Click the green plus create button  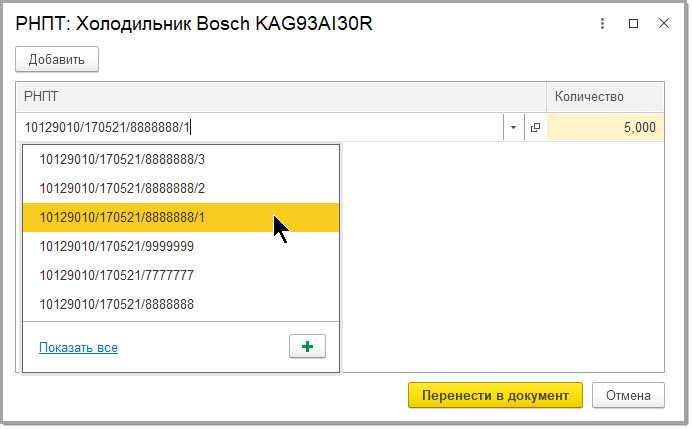307,346
